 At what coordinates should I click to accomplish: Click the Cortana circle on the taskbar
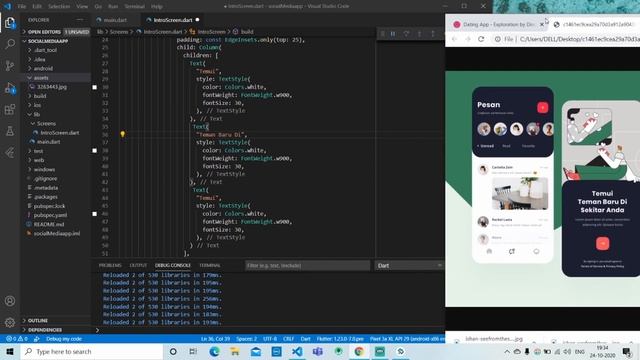point(173,351)
